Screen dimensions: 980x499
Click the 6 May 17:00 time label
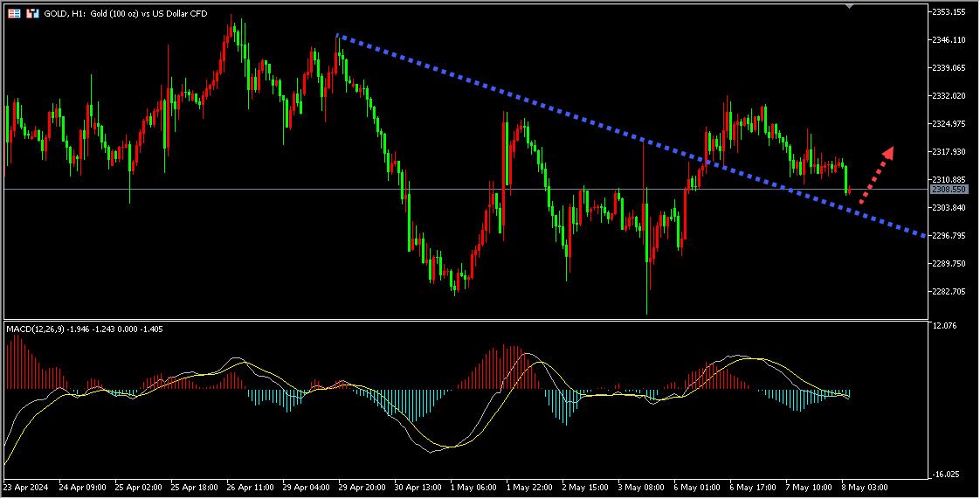pyautogui.click(x=755, y=487)
